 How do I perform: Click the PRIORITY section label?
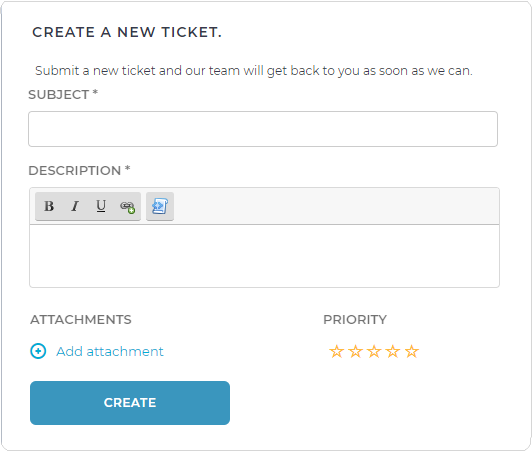pos(355,320)
